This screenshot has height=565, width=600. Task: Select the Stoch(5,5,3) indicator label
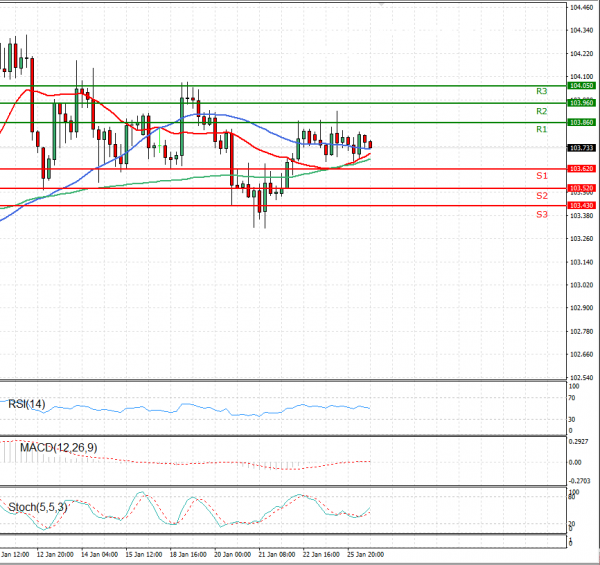coord(39,508)
